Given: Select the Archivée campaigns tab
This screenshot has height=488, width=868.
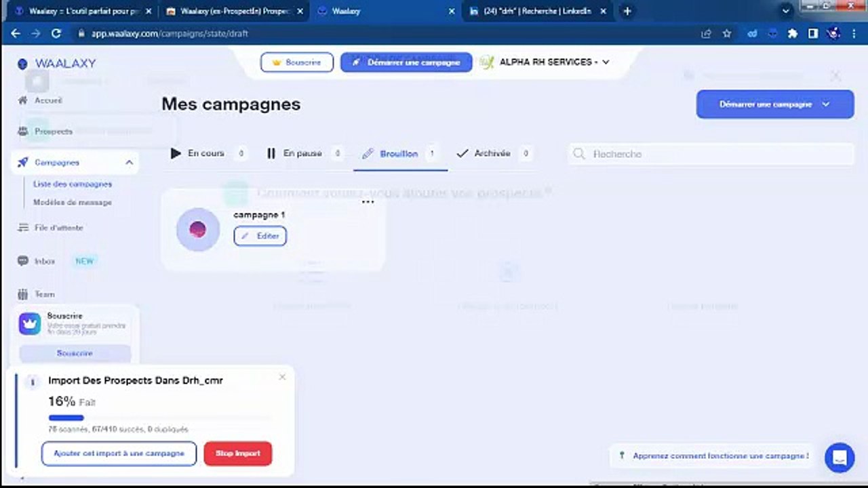Looking at the screenshot, I should tap(492, 154).
